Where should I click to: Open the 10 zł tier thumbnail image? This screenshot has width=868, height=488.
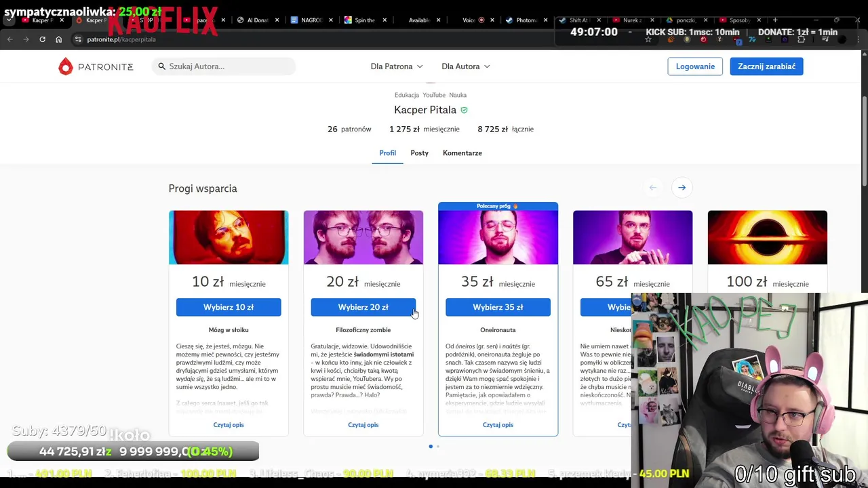[x=229, y=237]
